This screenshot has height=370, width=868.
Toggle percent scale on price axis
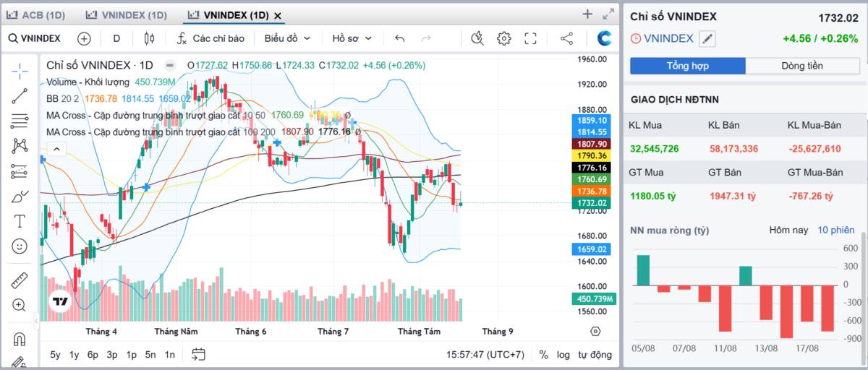point(543,355)
